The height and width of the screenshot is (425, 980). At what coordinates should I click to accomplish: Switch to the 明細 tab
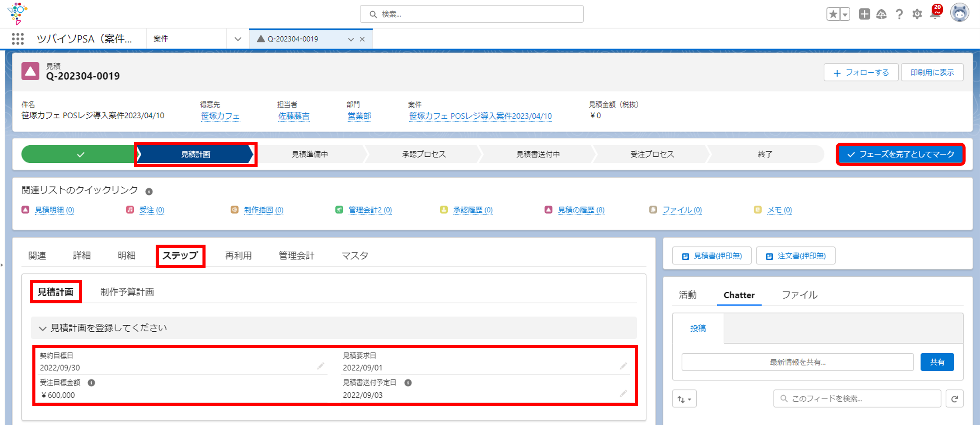click(126, 256)
